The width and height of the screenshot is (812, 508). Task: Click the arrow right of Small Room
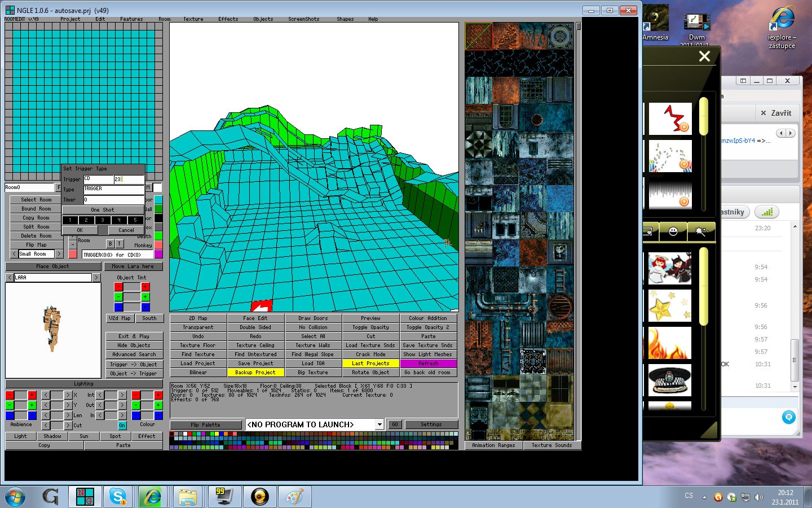[x=59, y=254]
